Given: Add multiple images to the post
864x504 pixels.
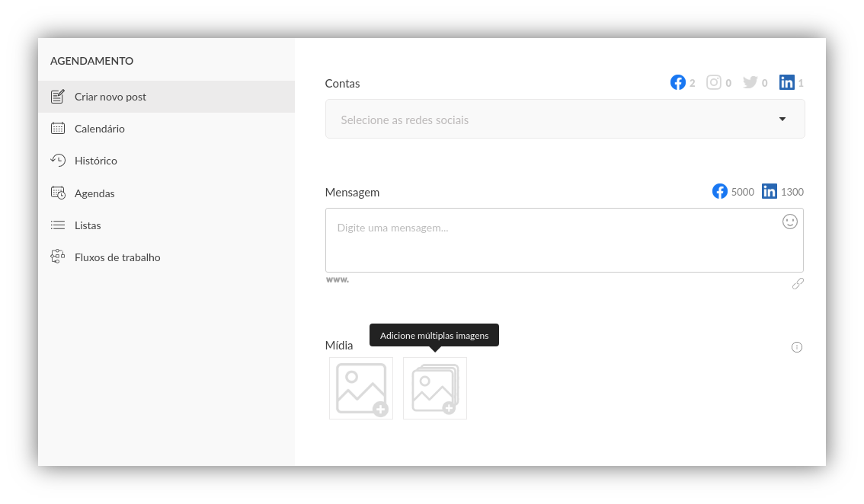Looking at the screenshot, I should [435, 388].
